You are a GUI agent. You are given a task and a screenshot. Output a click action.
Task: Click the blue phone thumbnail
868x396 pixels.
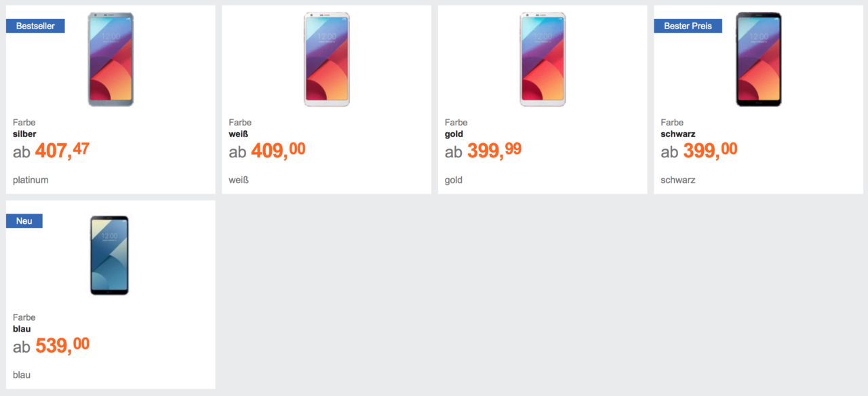click(110, 255)
